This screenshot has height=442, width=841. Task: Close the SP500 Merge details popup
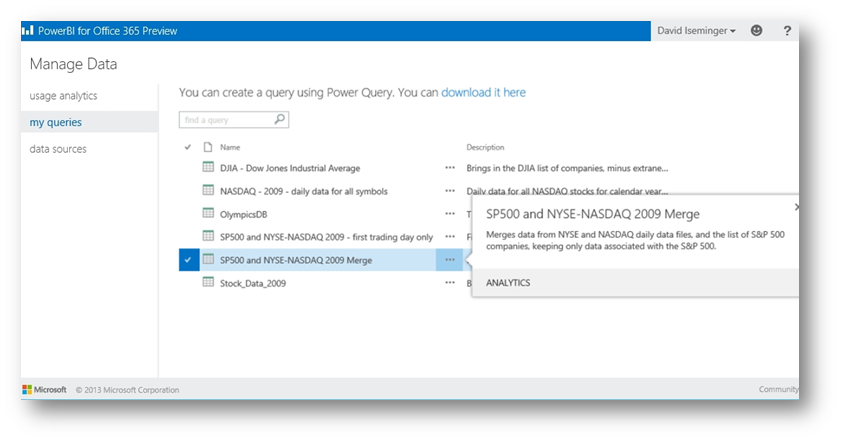[x=796, y=207]
